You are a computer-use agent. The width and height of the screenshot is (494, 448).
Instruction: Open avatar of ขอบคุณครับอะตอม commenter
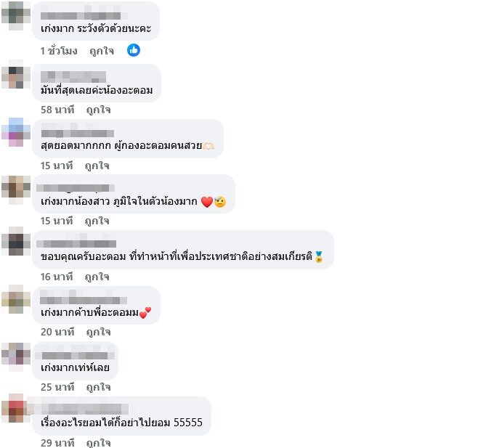click(x=16, y=241)
